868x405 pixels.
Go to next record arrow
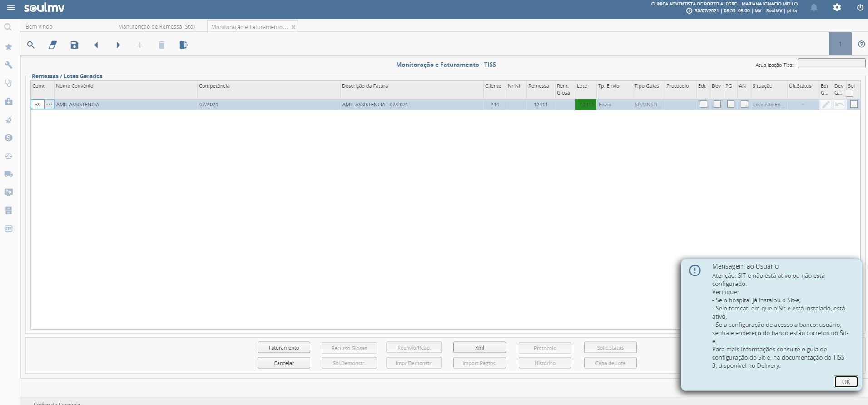point(118,45)
